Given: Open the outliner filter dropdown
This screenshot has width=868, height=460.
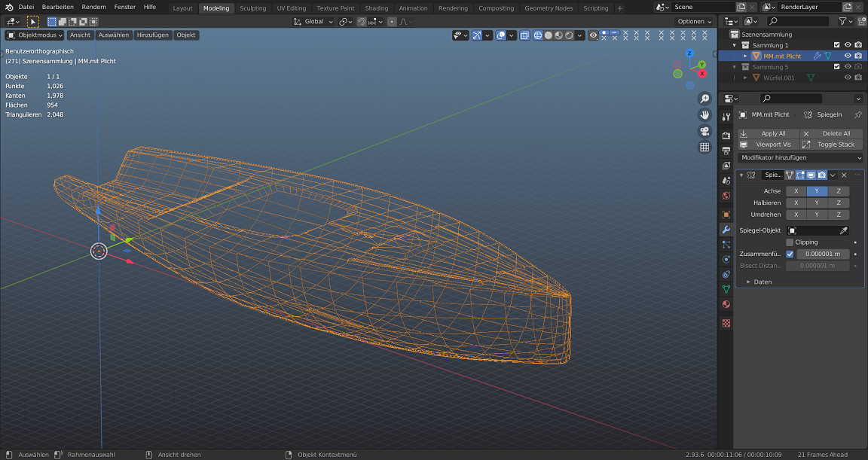Looking at the screenshot, I should (845, 21).
